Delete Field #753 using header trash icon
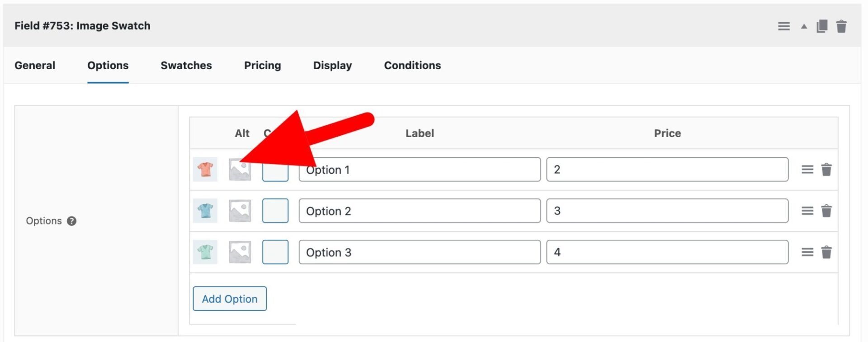This screenshot has width=868, height=342. 841,26
